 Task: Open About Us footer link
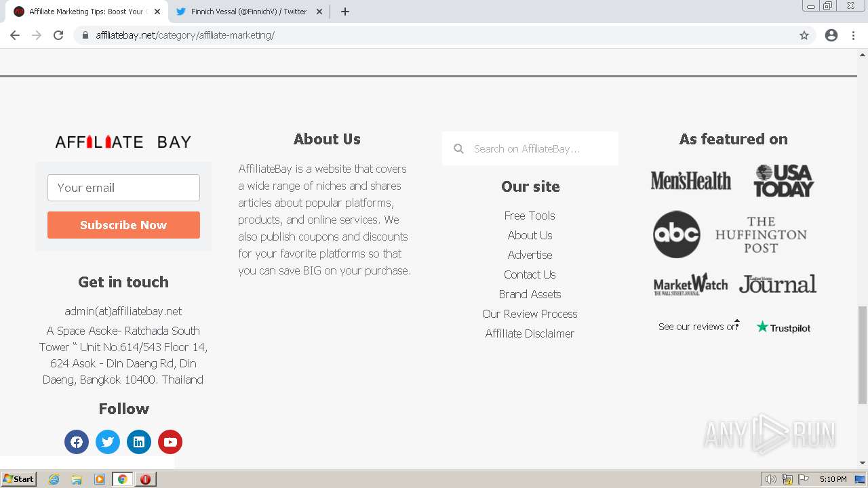point(530,235)
